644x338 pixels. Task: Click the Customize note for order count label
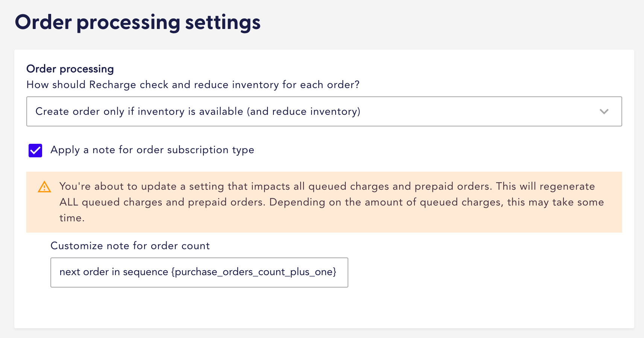pyautogui.click(x=130, y=246)
